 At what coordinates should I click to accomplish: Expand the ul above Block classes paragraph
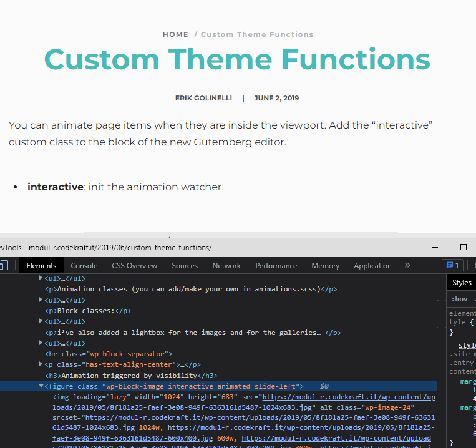(41, 299)
